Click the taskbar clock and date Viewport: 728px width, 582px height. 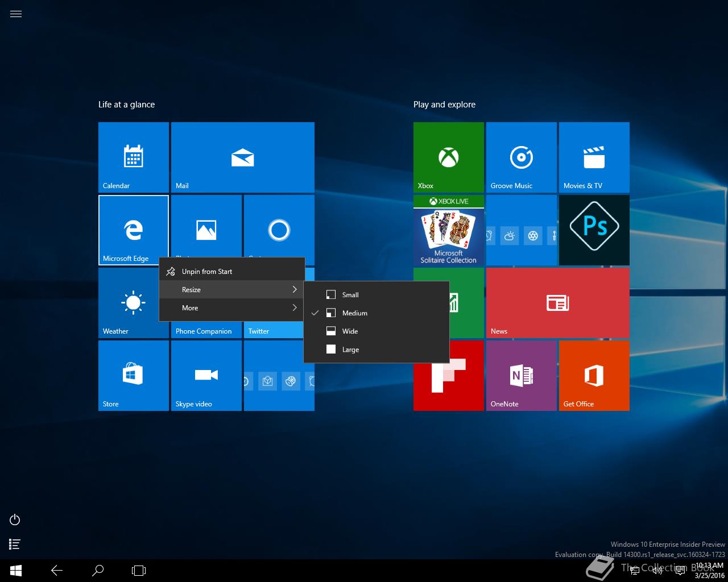tap(709, 571)
